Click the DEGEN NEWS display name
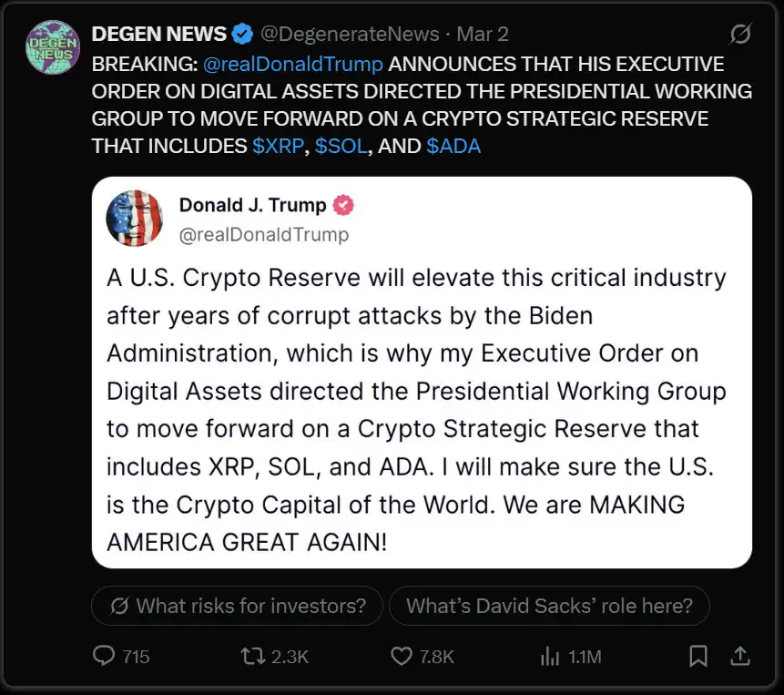The height and width of the screenshot is (695, 784). pyautogui.click(x=158, y=35)
